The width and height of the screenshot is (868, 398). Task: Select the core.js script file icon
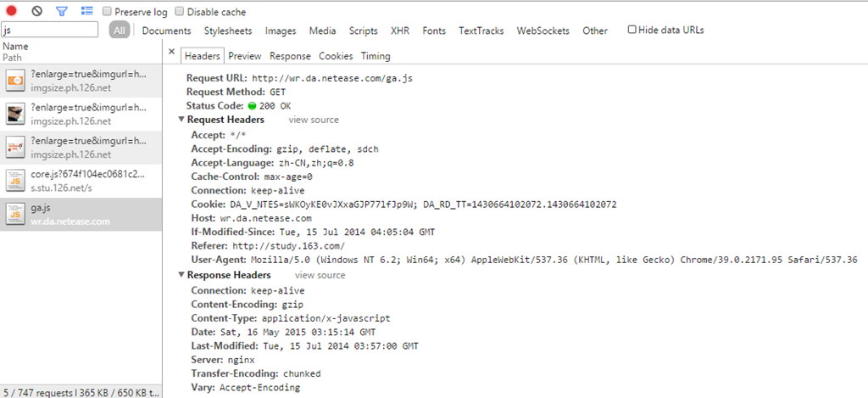click(x=15, y=180)
